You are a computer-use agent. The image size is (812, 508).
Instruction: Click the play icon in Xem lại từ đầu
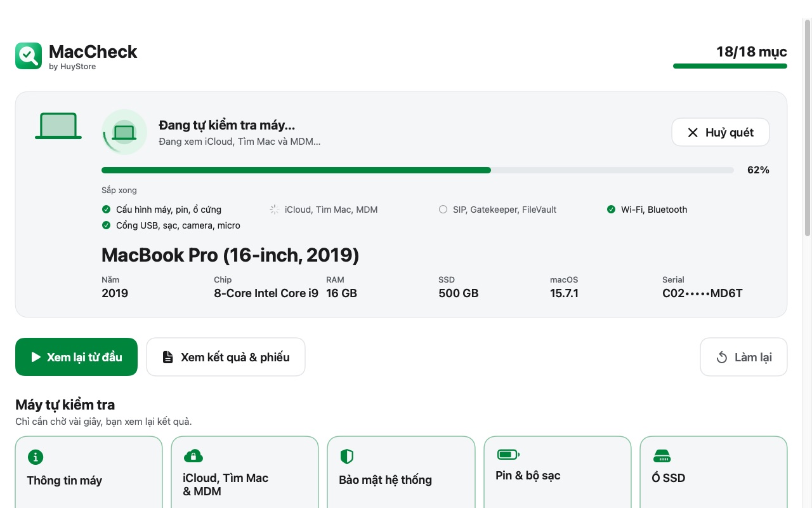(x=36, y=358)
